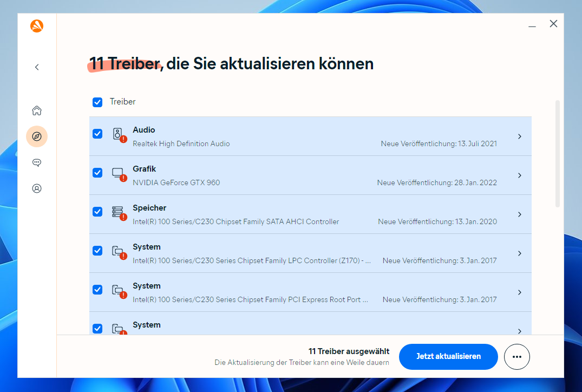Uncheck the System PCI Express Root Port checkbox
This screenshot has height=392, width=582.
97,290
